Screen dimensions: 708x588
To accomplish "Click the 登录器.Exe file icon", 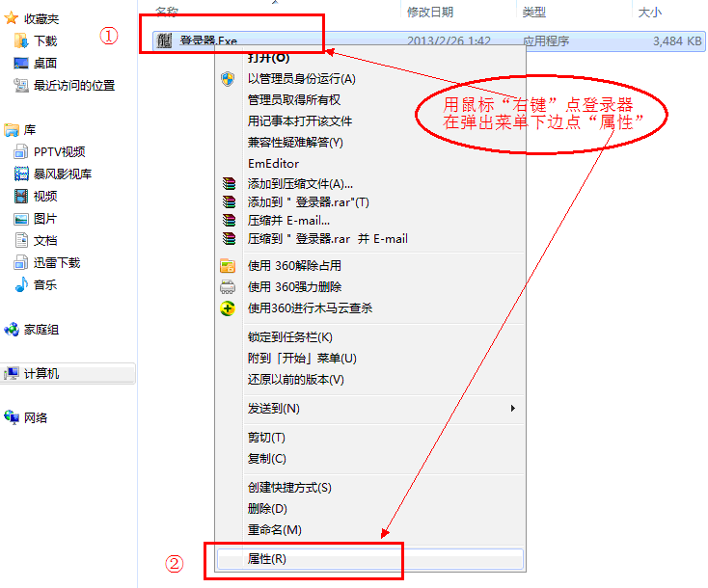I will point(164,41).
